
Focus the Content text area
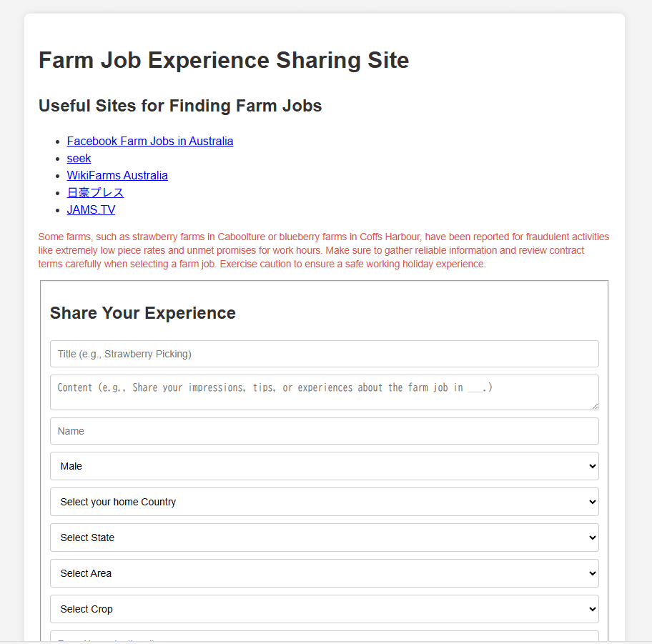[x=324, y=392]
